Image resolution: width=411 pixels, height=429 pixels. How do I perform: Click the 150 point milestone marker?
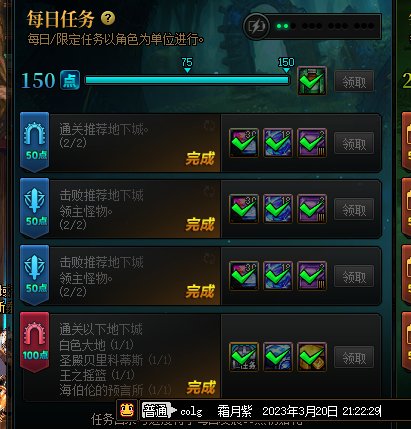(286, 65)
